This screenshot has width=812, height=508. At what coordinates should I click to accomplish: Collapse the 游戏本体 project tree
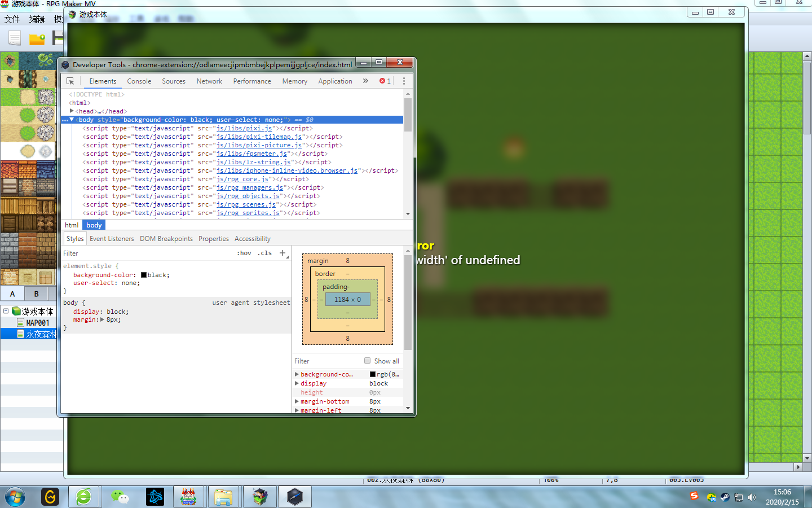click(6, 311)
